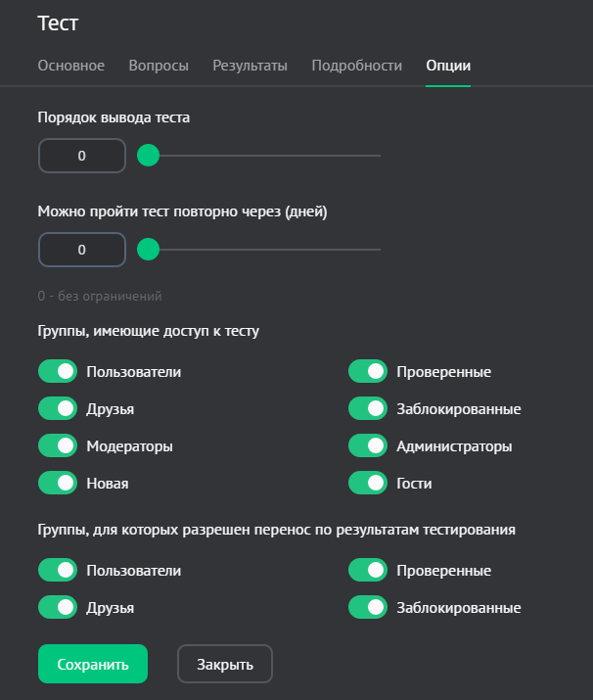The width and height of the screenshot is (593, 700).
Task: Go to the Результаты tab
Action: tap(250, 66)
